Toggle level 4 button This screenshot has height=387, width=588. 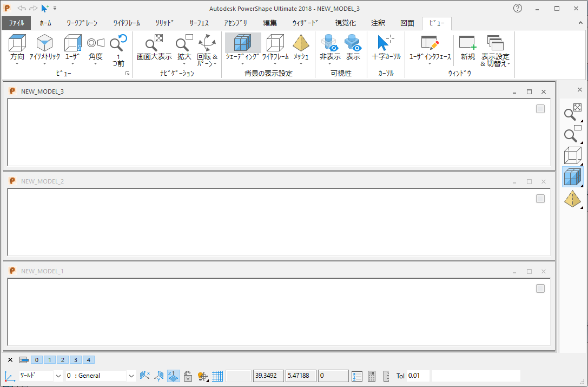89,360
